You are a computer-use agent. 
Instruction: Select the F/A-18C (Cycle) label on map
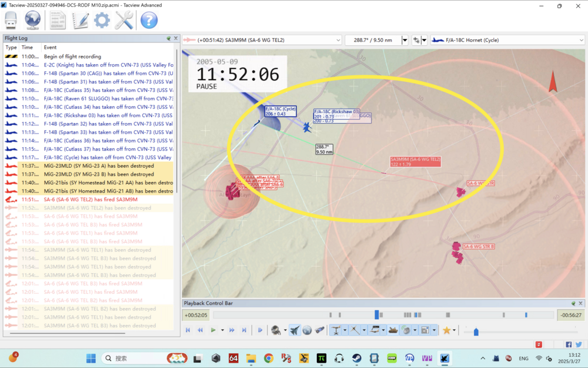pyautogui.click(x=280, y=111)
